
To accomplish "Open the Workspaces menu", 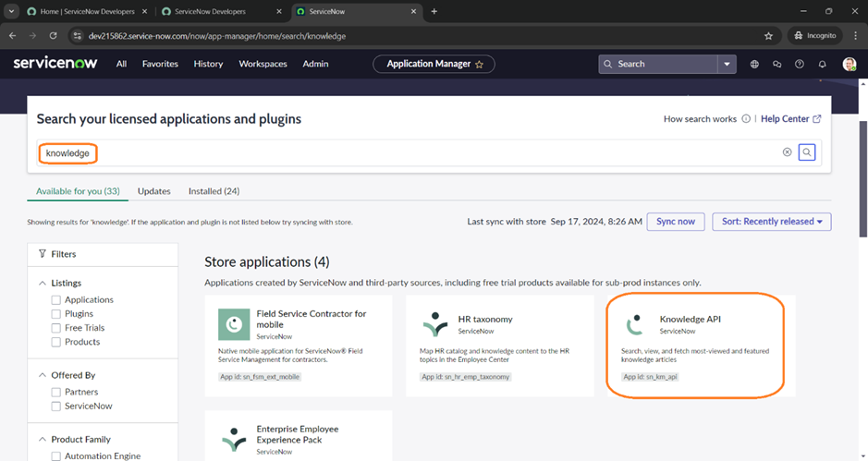I will [x=263, y=64].
